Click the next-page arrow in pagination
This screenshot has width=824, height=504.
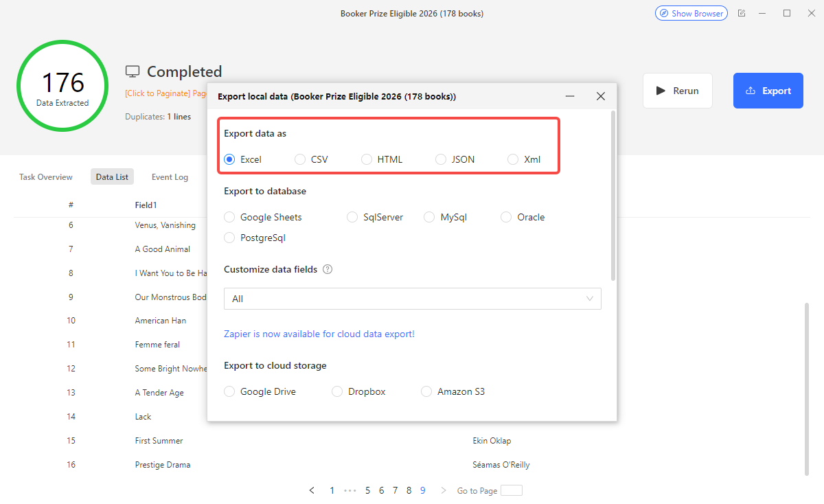pyautogui.click(x=444, y=490)
